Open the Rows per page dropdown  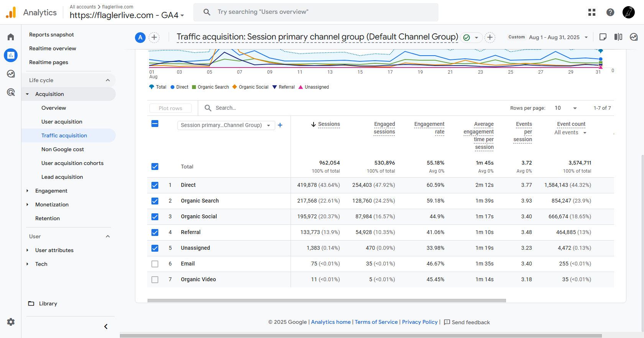[x=566, y=108]
